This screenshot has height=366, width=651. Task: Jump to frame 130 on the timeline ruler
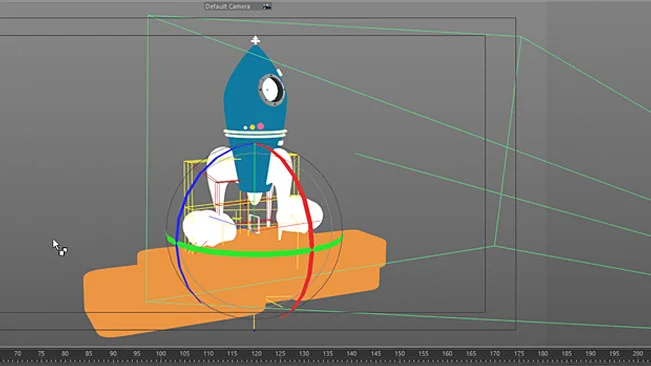(x=304, y=354)
